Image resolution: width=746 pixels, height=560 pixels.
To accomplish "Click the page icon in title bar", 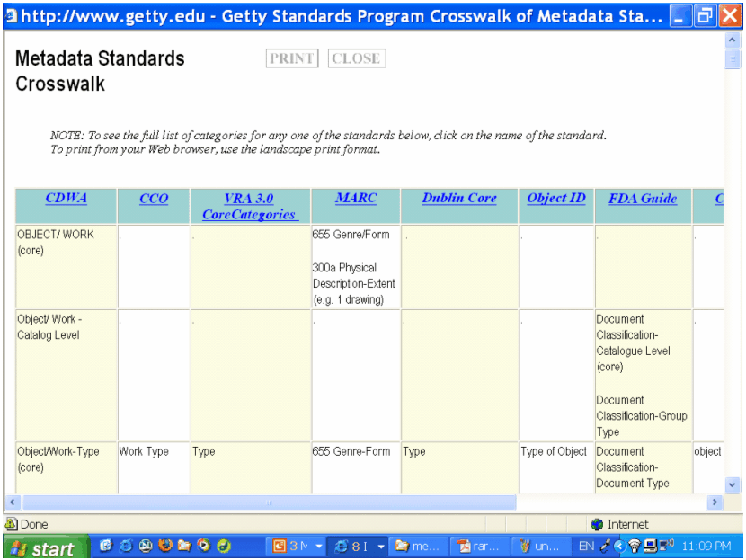I will pos(12,16).
